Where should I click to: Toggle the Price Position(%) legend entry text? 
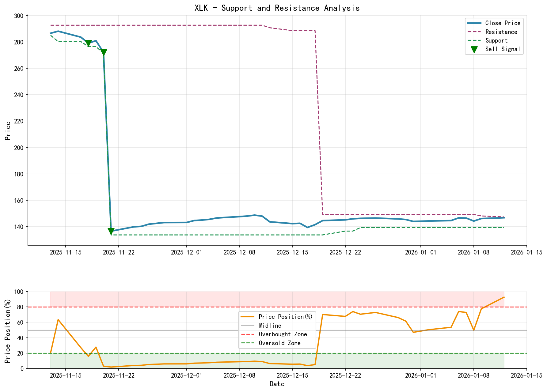(285, 317)
